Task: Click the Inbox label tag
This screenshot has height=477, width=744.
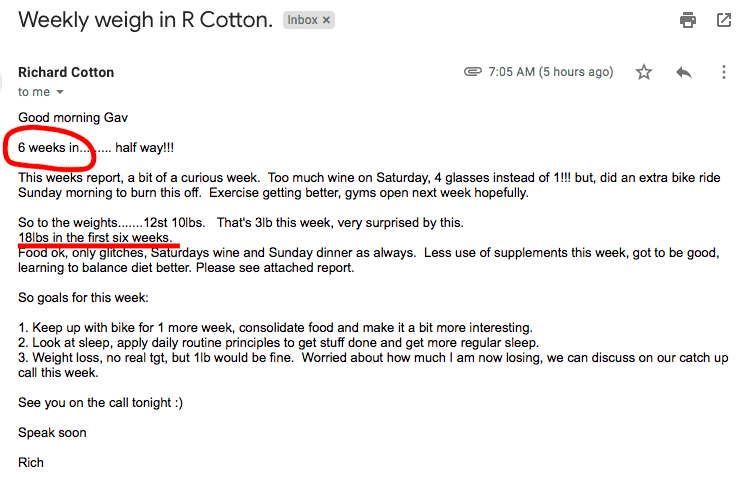Action: [x=302, y=20]
